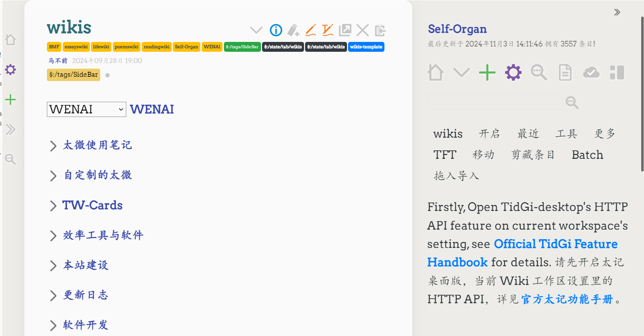
Task: Open the 太微使用笔记 link
Action: (98, 145)
